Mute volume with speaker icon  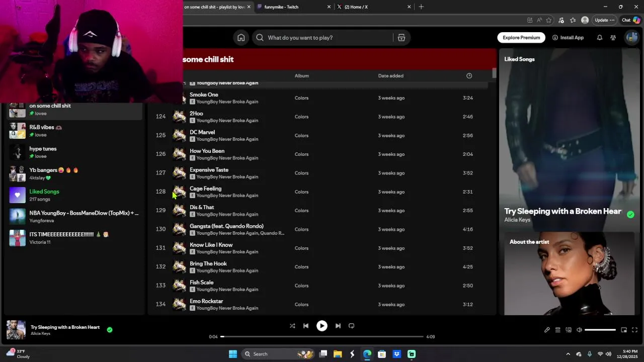579,330
